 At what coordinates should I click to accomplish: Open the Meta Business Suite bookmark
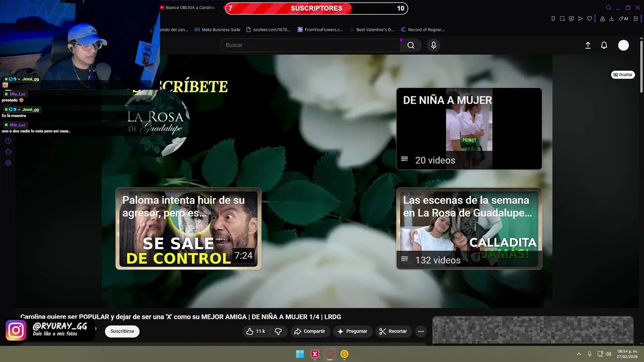pyautogui.click(x=217, y=30)
